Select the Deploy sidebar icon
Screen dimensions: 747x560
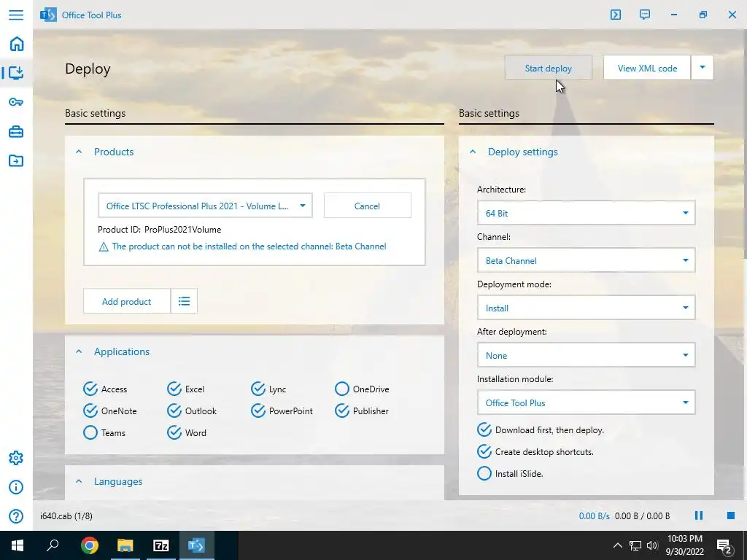click(16, 72)
